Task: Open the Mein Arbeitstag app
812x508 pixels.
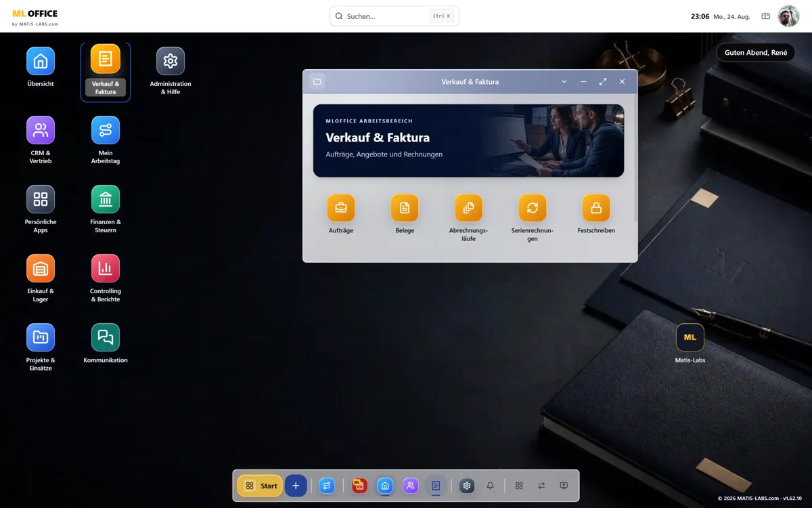Action: [x=106, y=130]
